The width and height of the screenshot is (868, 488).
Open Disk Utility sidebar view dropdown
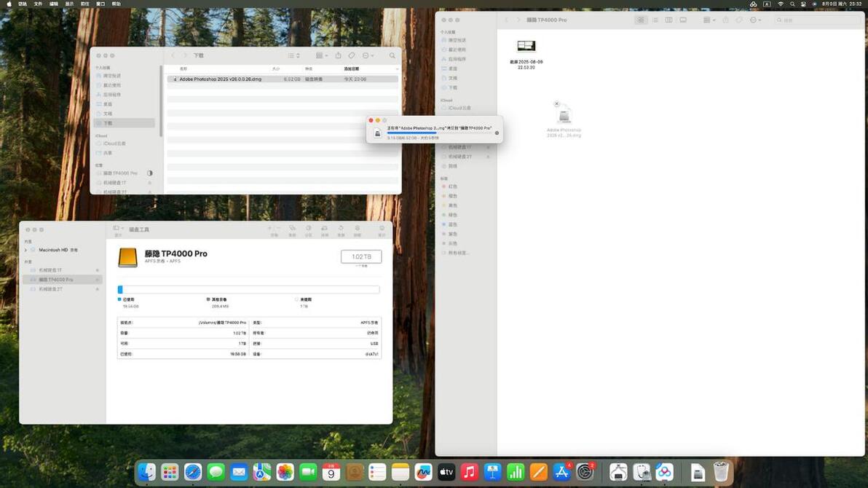click(x=118, y=228)
